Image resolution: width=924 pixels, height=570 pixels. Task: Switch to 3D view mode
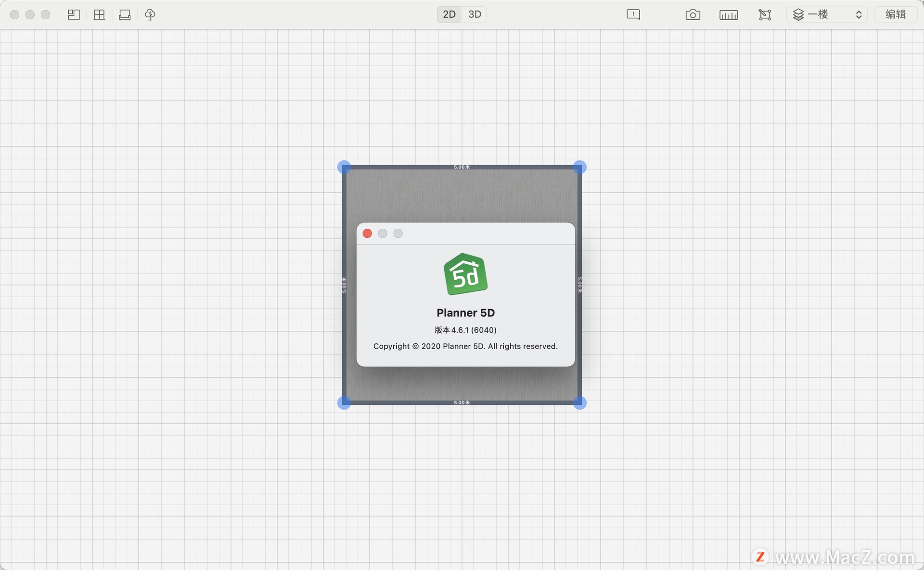(475, 14)
